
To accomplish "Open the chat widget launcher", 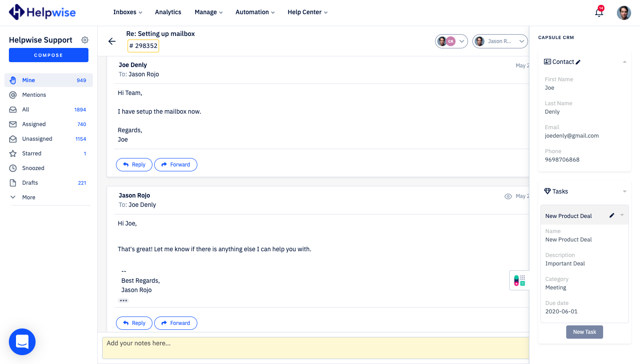I will [22, 342].
